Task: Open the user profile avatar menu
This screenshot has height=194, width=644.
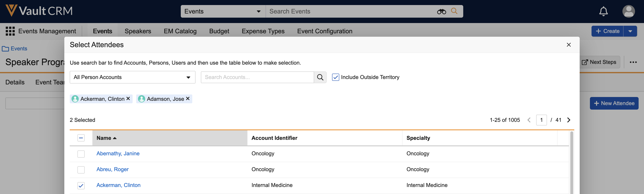Action: pos(628,11)
